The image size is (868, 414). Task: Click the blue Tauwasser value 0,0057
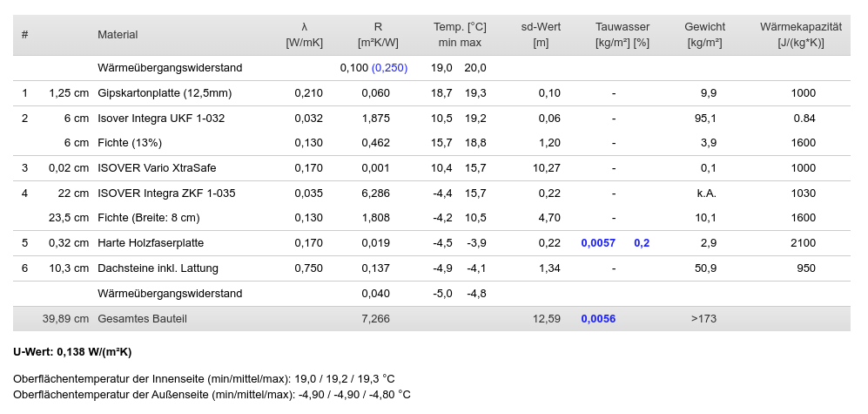coord(598,243)
